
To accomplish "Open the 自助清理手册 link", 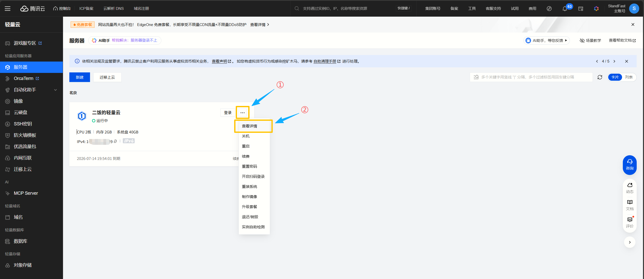I will [325, 61].
